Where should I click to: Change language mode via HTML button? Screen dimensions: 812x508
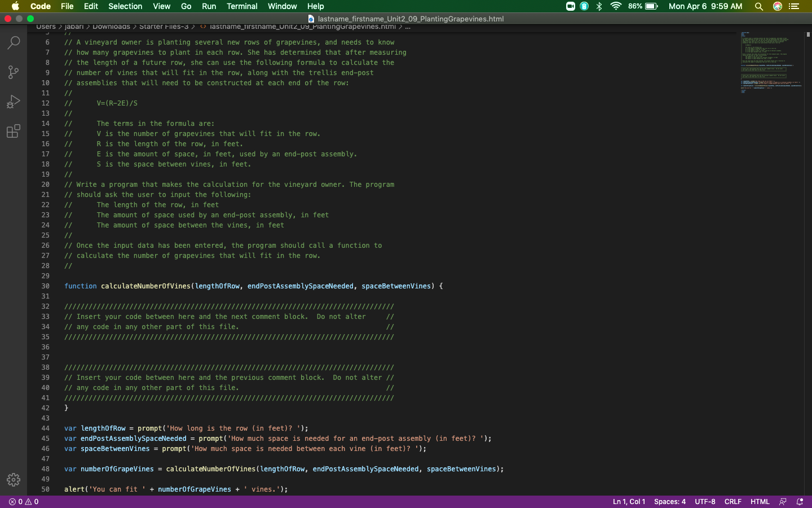[x=760, y=501]
